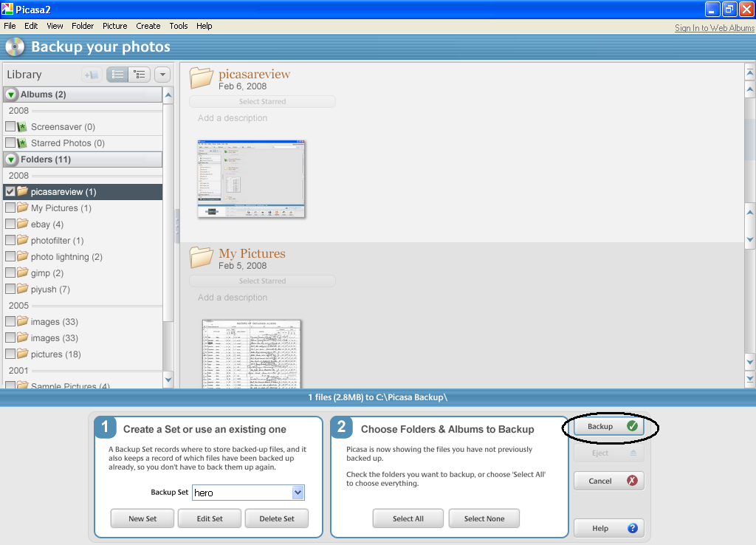Click the Starred Photos album icon

click(21, 143)
